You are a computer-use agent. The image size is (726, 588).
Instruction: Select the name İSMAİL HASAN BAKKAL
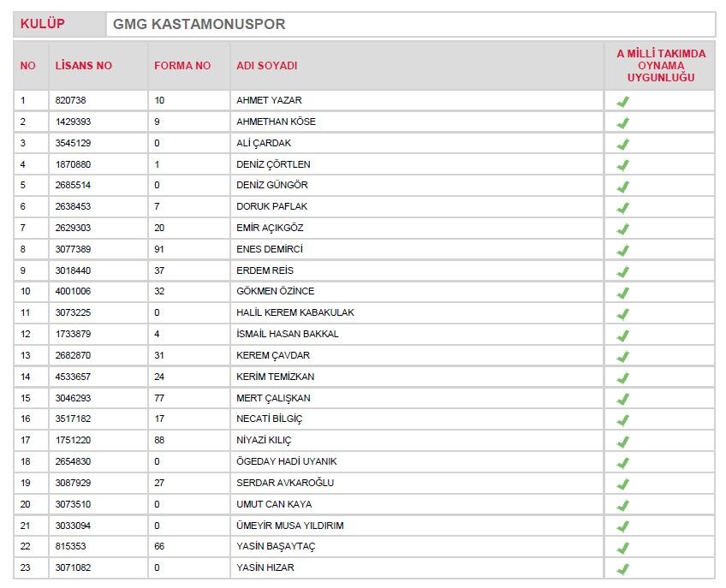288,334
